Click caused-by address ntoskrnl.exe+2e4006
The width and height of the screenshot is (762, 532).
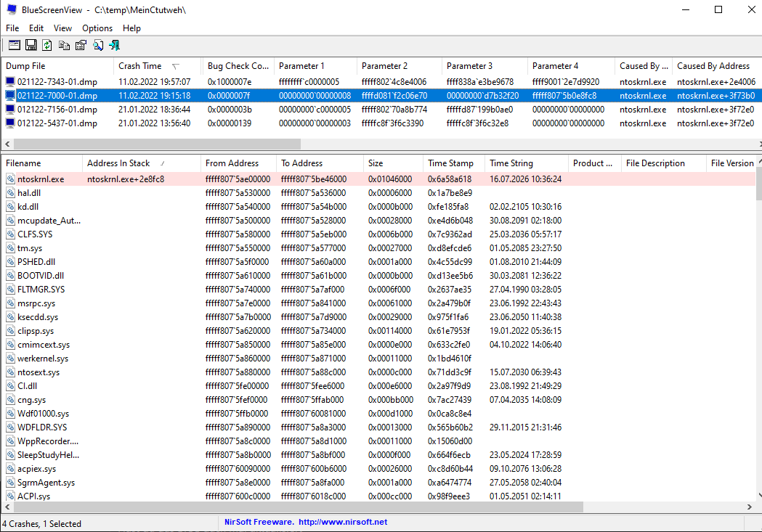click(x=716, y=81)
